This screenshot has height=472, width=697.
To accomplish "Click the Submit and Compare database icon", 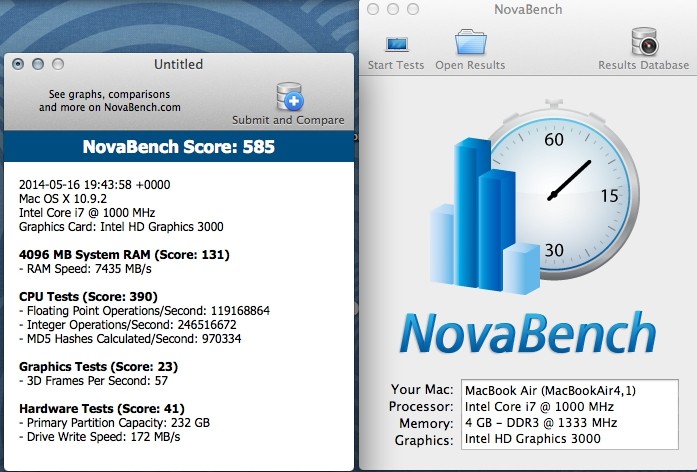I will [x=288, y=97].
